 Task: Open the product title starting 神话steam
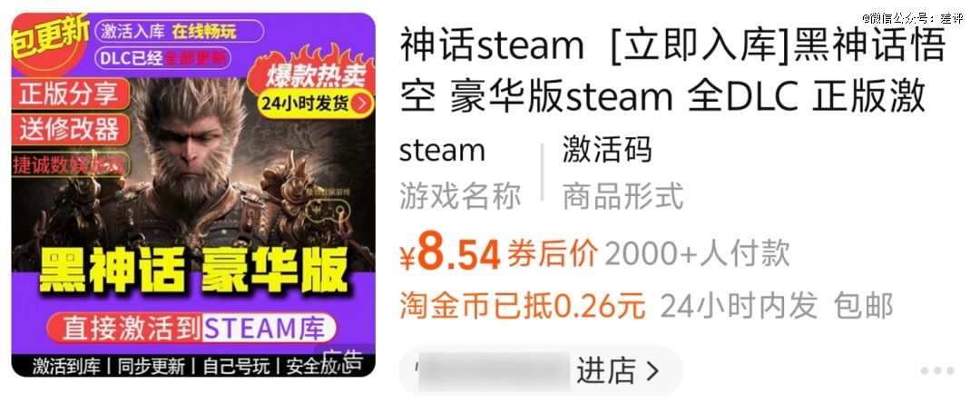672,71
